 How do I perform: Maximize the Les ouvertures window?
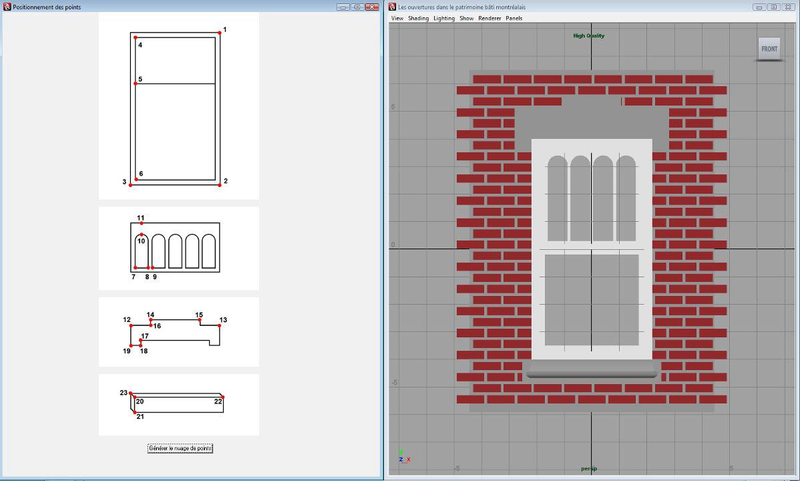pyautogui.click(x=773, y=7)
